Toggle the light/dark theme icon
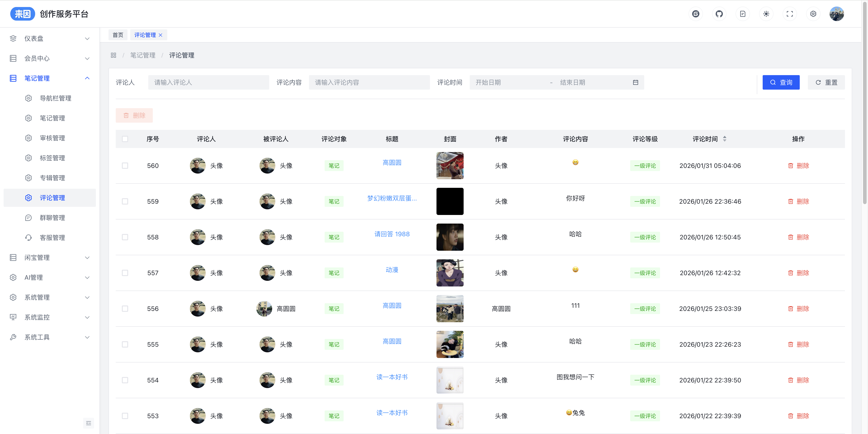The width and height of the screenshot is (868, 434). pyautogui.click(x=766, y=14)
